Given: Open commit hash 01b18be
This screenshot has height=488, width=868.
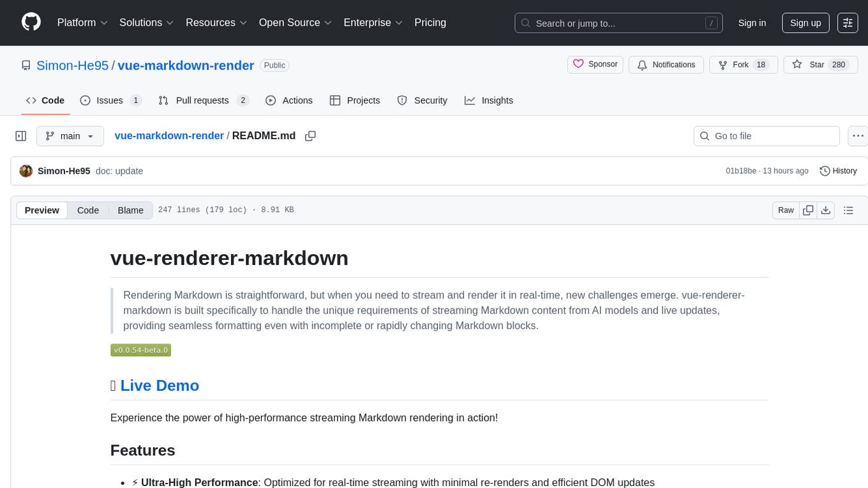Looking at the screenshot, I should 741,171.
